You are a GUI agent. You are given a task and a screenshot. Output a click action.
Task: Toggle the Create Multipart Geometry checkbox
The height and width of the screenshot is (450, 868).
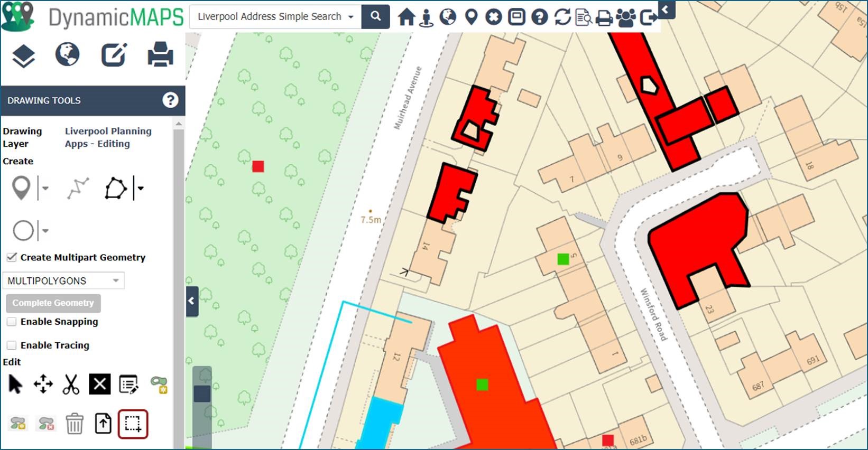pos(12,257)
